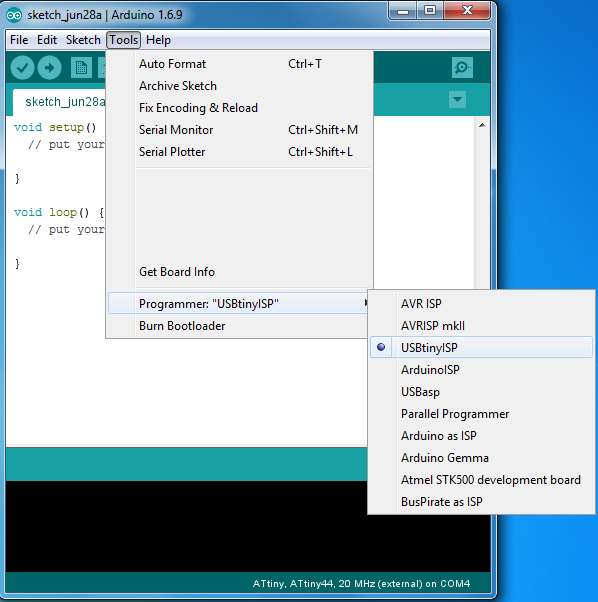Open the Help menu
Screen dimensions: 598x602
click(158, 40)
